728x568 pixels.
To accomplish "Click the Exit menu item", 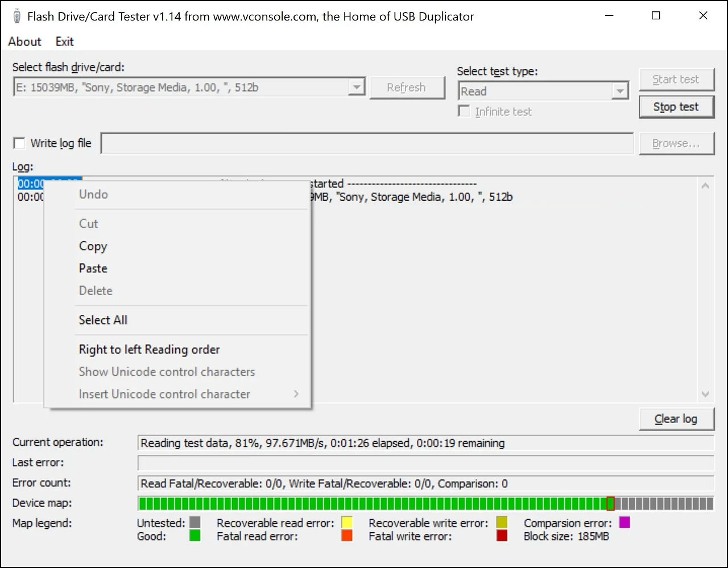I will coord(64,41).
